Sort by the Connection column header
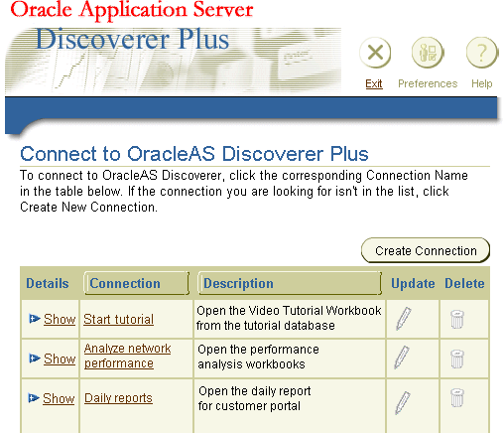The height and width of the screenshot is (433, 504). pos(137,283)
